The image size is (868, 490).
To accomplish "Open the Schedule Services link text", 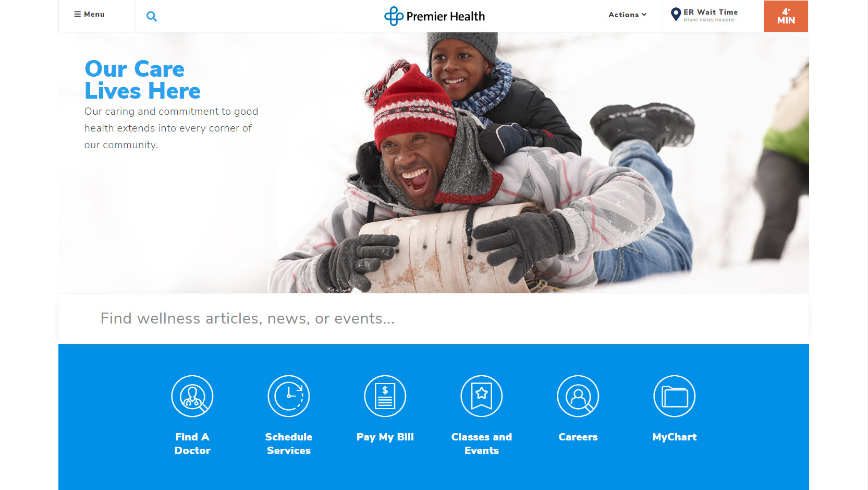I will coord(289,444).
